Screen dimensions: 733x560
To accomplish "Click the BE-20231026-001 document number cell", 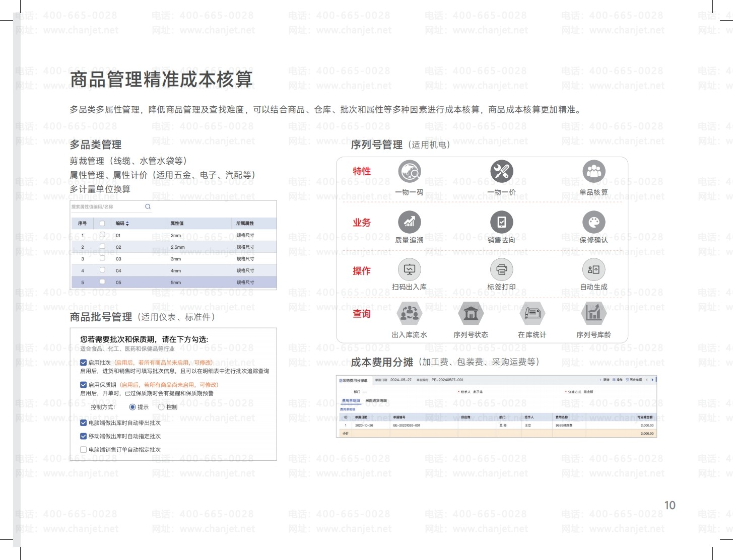I will click(407, 426).
